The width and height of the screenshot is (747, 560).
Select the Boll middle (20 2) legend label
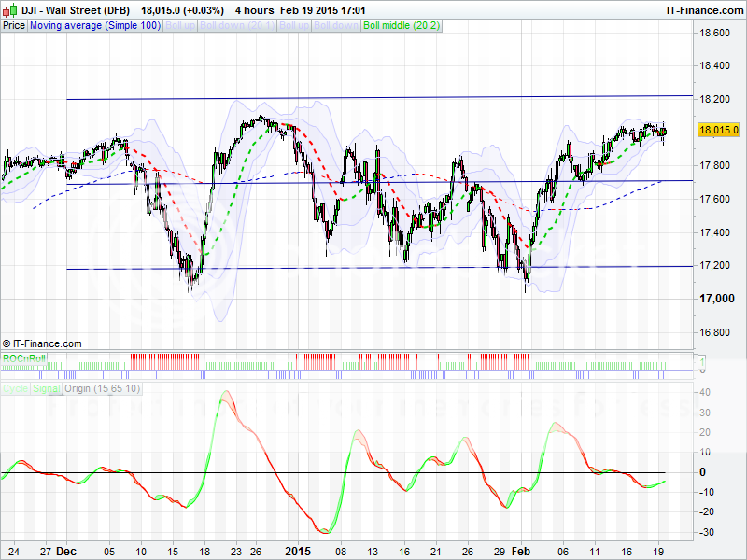click(402, 26)
